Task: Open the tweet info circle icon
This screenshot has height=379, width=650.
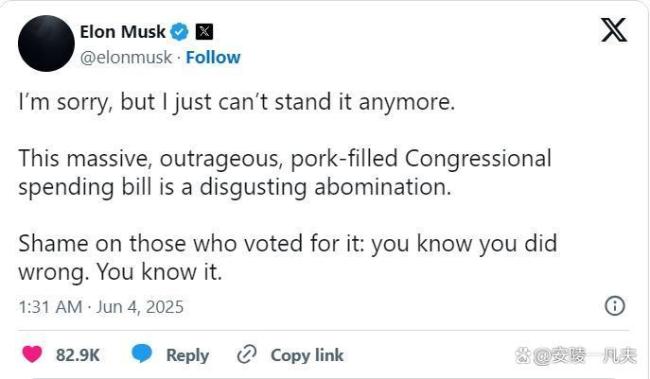Action: [x=615, y=306]
